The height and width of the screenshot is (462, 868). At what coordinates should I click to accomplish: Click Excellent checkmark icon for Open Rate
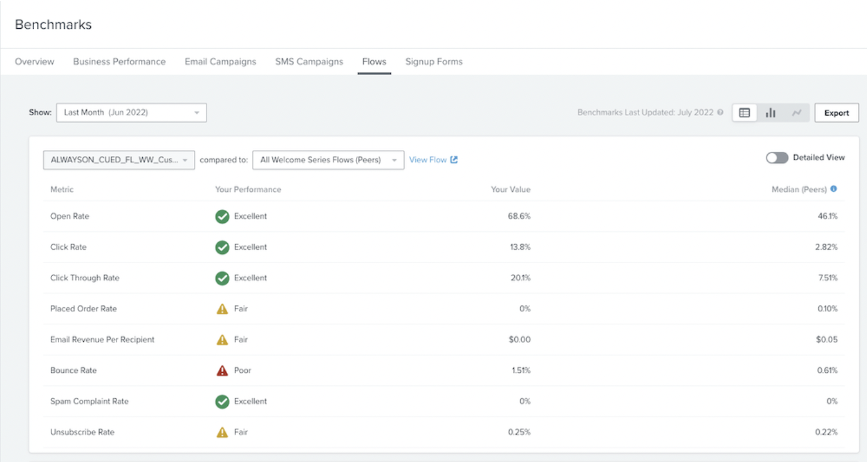coord(222,216)
